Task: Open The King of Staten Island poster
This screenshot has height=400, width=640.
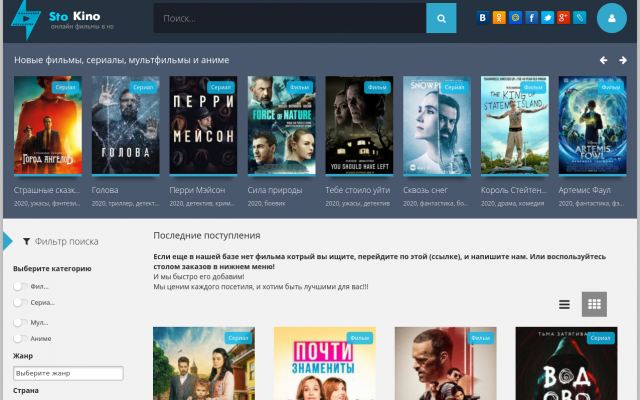Action: (515, 125)
